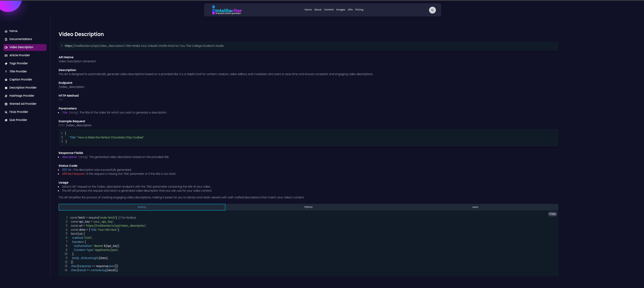
Task: Click the Tags Provider tag icon
Action: pos(6,64)
